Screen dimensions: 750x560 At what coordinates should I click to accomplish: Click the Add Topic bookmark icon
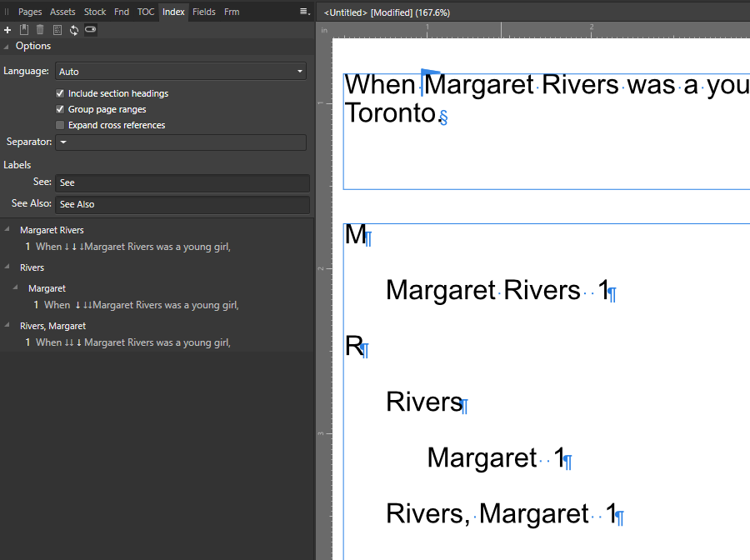click(24, 30)
